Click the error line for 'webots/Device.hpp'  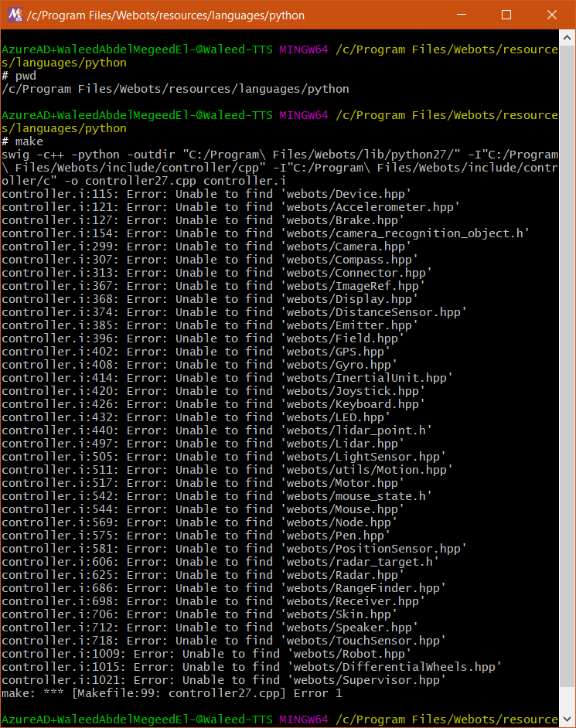pos(206,194)
